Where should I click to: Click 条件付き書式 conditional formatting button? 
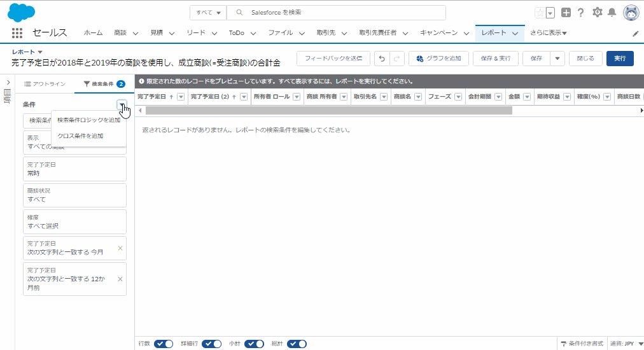click(x=582, y=344)
